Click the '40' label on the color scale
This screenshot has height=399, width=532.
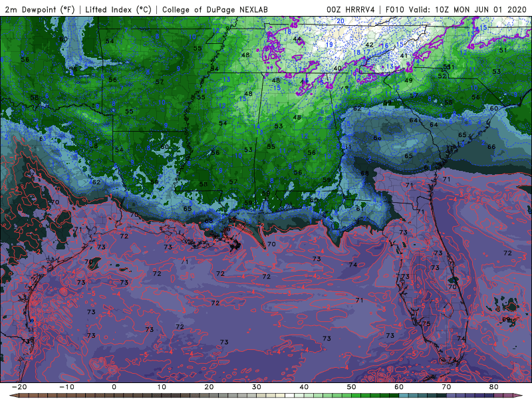(304, 387)
